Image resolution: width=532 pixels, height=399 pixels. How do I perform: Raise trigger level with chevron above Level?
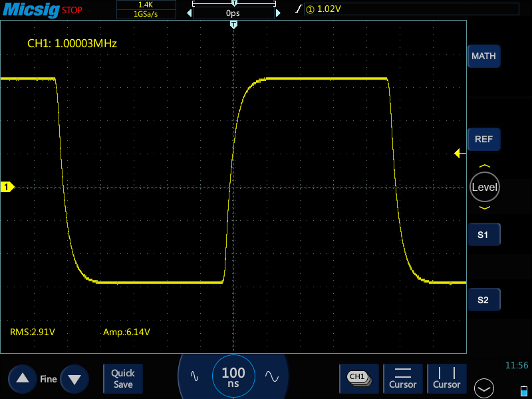pos(484,166)
